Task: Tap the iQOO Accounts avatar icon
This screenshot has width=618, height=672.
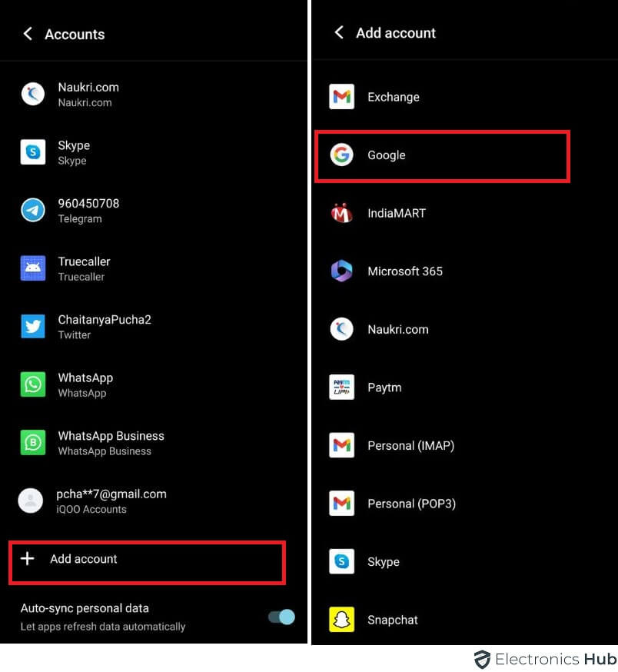Action: coord(31,501)
